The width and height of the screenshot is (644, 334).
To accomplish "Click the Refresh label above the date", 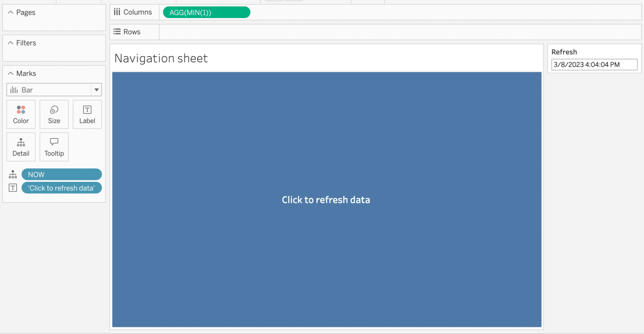I will 564,52.
